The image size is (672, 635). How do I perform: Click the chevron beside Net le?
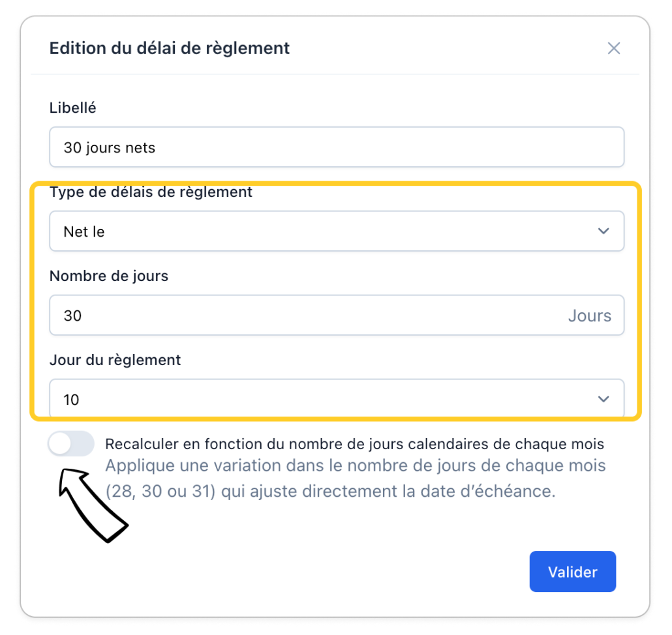603,231
